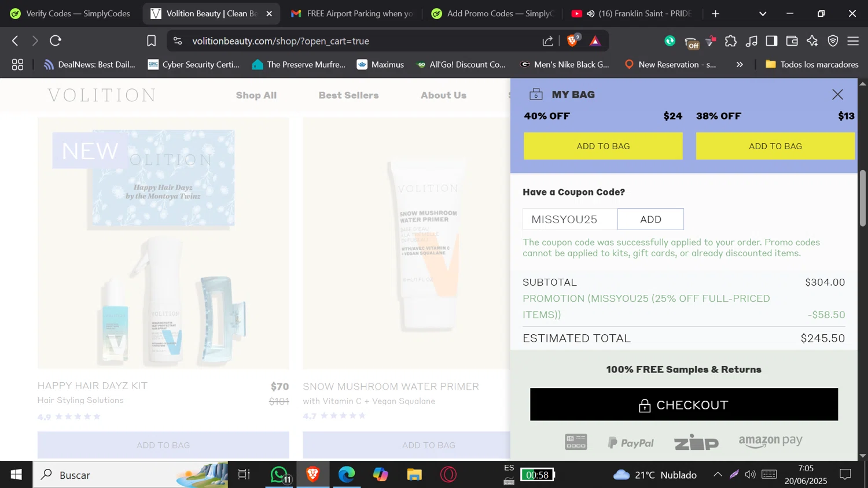
Task: Open the Windows Start menu
Action: coord(16,475)
